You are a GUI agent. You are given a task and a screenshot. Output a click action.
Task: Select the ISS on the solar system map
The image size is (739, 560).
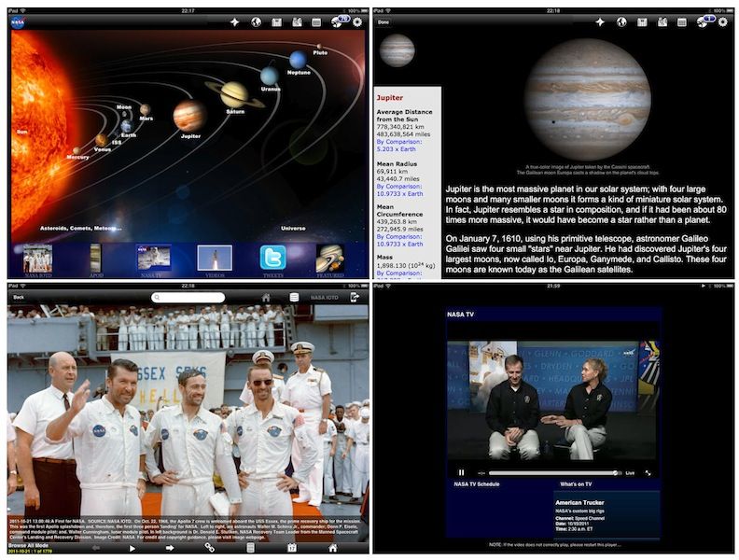click(117, 143)
